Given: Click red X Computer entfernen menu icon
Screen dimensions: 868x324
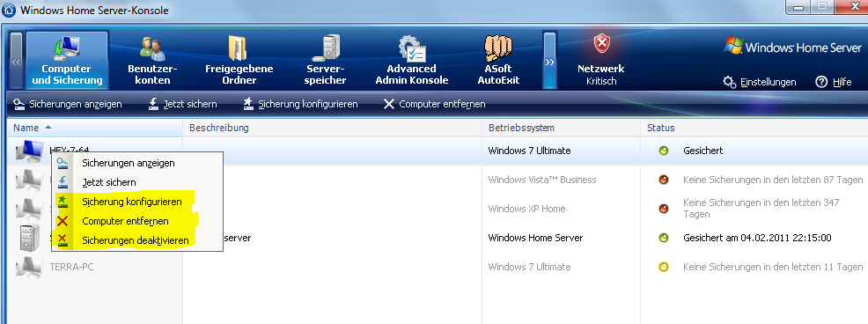Looking at the screenshot, I should tap(63, 221).
